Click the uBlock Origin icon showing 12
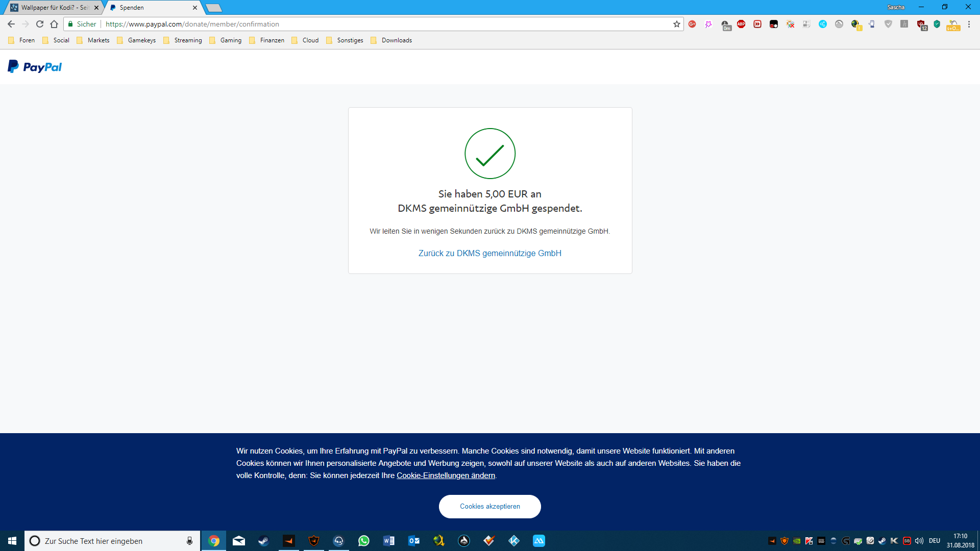The image size is (980, 551). [922, 25]
